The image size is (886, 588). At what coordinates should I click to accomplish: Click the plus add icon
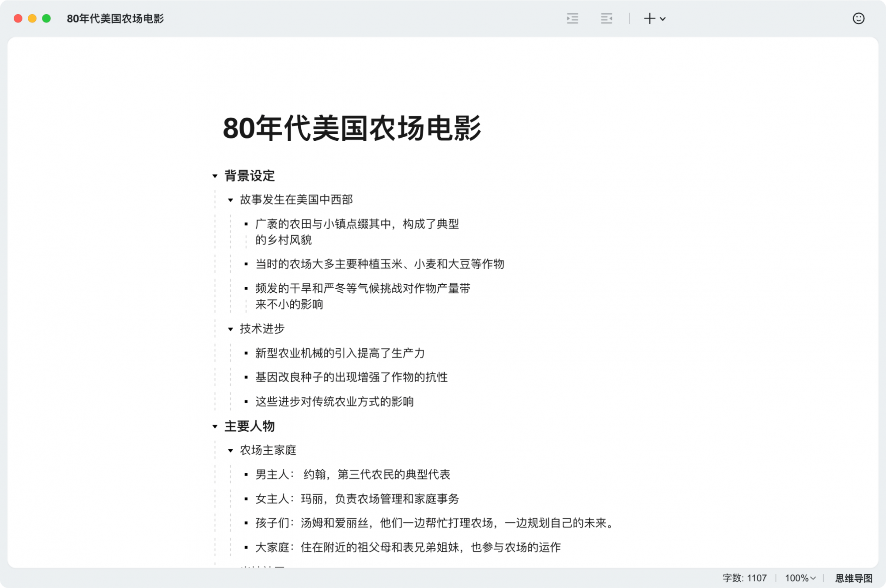[x=649, y=19]
